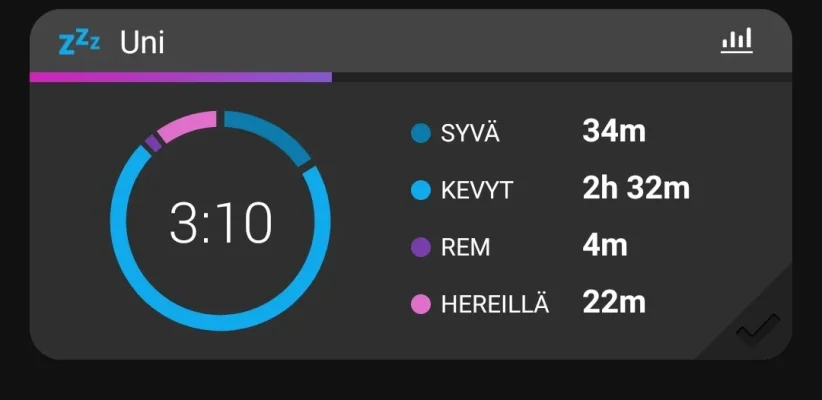Click the dark blue SYVÄ legend dot
The image size is (822, 400).
coord(421,133)
